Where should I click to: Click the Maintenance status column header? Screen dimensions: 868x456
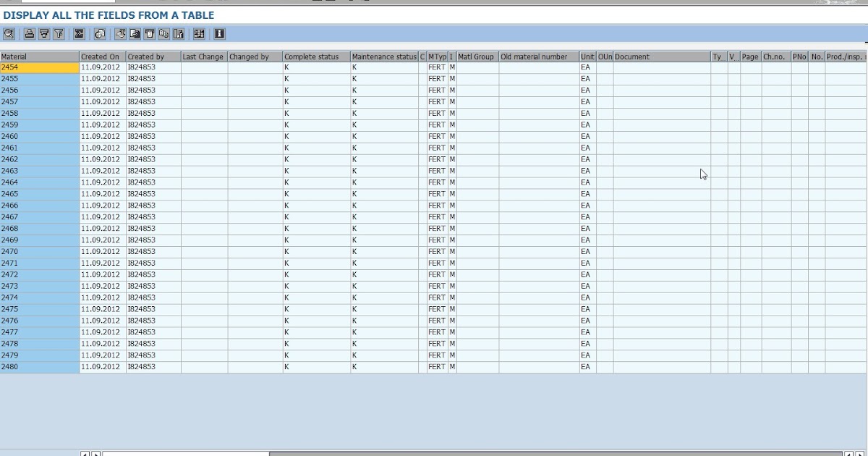[x=383, y=56]
